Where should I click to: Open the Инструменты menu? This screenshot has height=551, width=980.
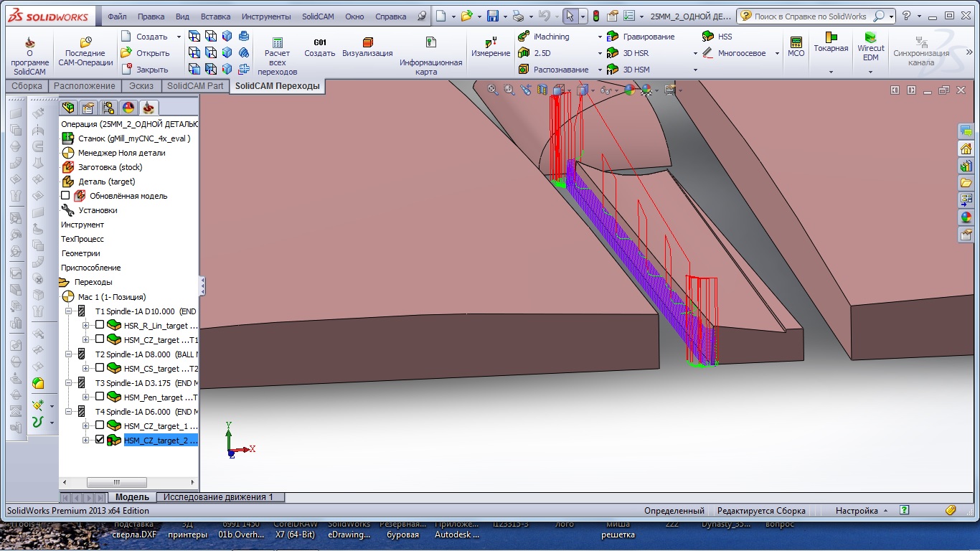coord(266,17)
